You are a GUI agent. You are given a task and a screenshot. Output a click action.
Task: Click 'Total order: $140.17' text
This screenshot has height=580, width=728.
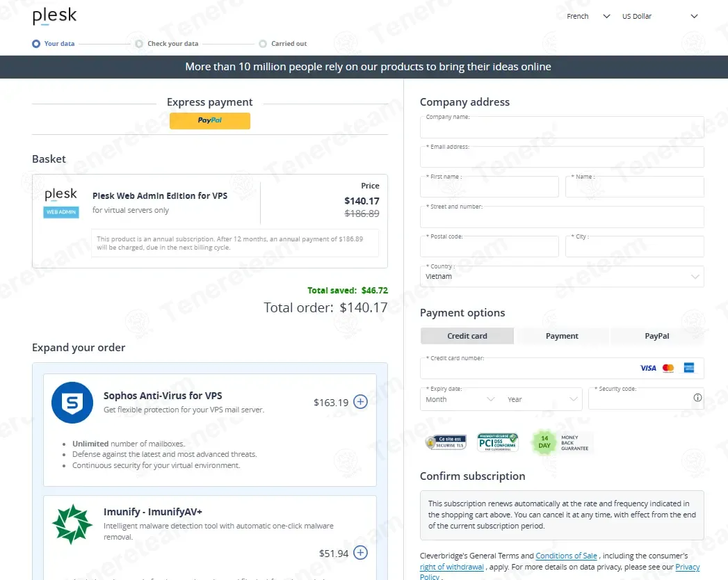pyautogui.click(x=325, y=307)
